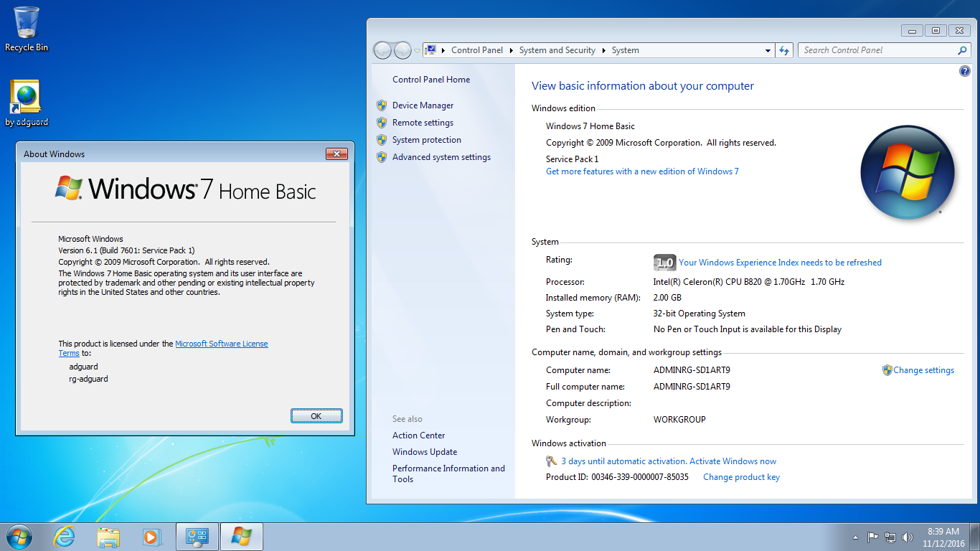
Task: Expand the address bar history dropdown
Action: pyautogui.click(x=768, y=50)
